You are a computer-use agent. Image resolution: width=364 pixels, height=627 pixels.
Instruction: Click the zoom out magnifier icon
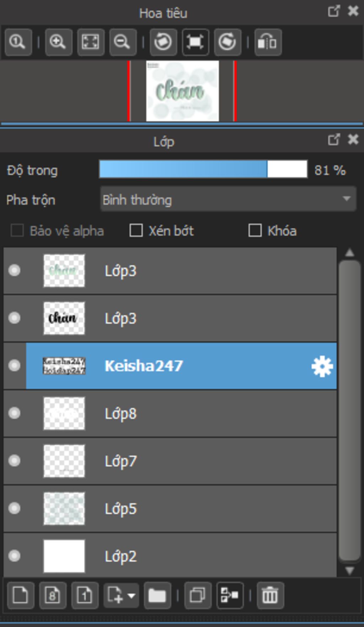(x=123, y=42)
